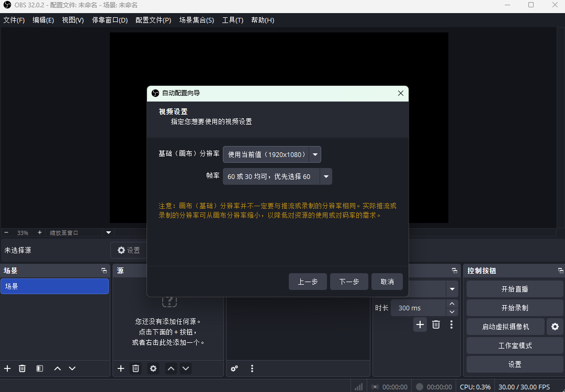Open the 缩放至窗口 zoom dropdown
The width and height of the screenshot is (565, 392).
[108, 232]
